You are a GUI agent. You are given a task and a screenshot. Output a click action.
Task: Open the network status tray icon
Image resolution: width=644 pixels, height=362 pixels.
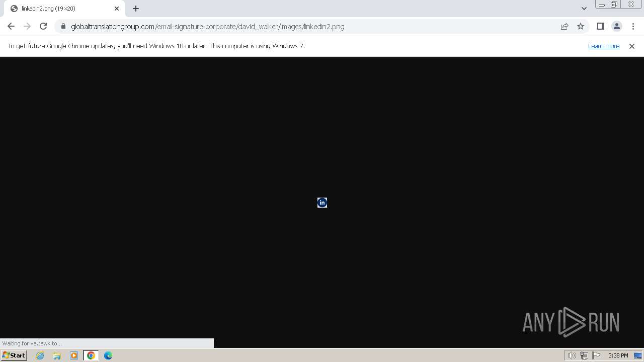click(x=584, y=355)
